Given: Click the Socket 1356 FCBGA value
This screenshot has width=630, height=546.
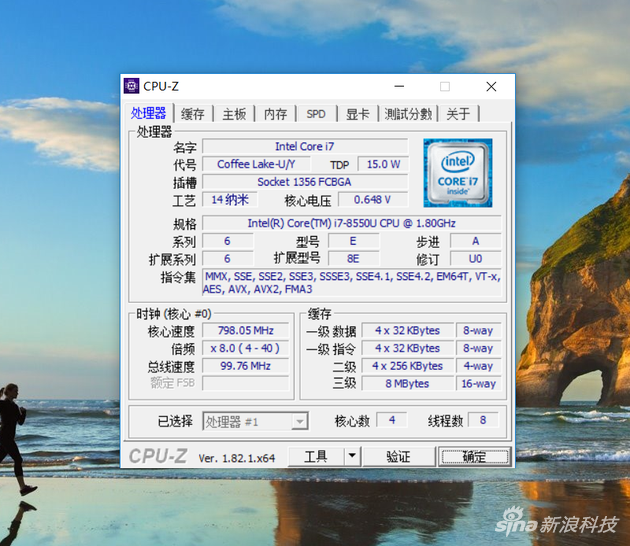Looking at the screenshot, I should tap(305, 182).
